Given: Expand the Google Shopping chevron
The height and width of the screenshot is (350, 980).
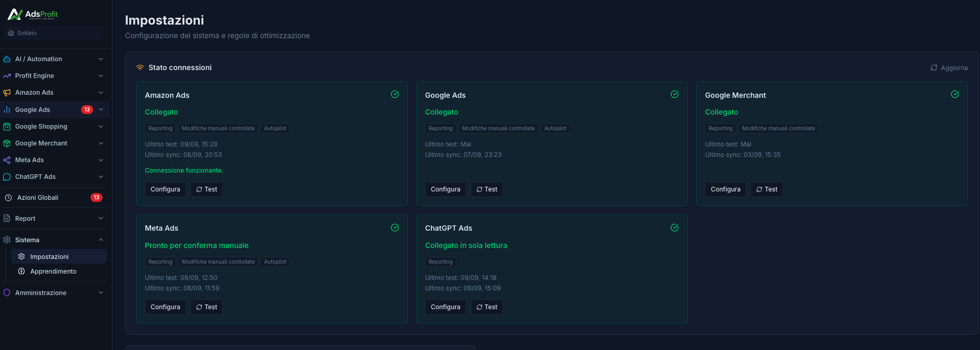Looking at the screenshot, I should click(x=101, y=127).
